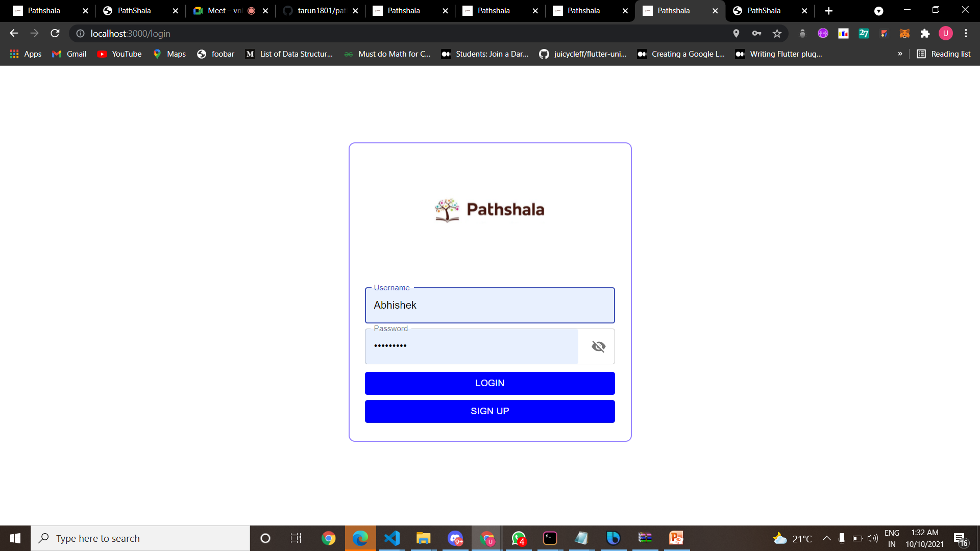Open MetaMask fox extension
The height and width of the screenshot is (551, 980).
point(904,34)
